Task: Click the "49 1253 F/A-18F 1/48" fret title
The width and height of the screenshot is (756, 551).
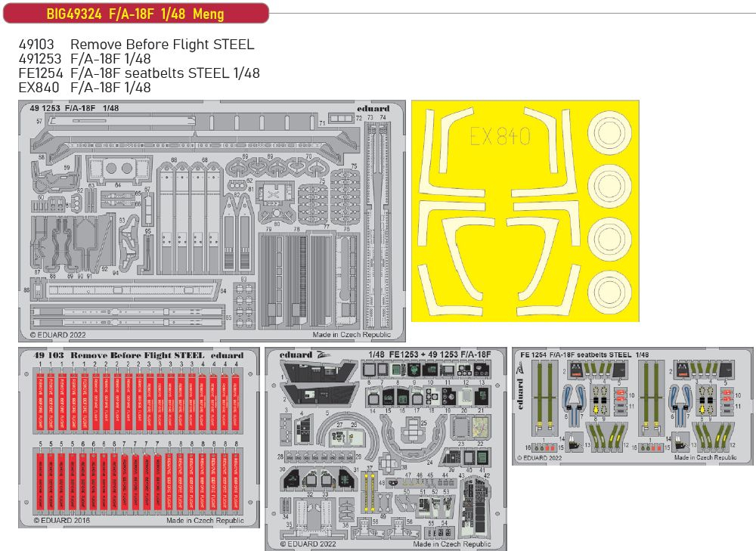Action: [x=74, y=109]
